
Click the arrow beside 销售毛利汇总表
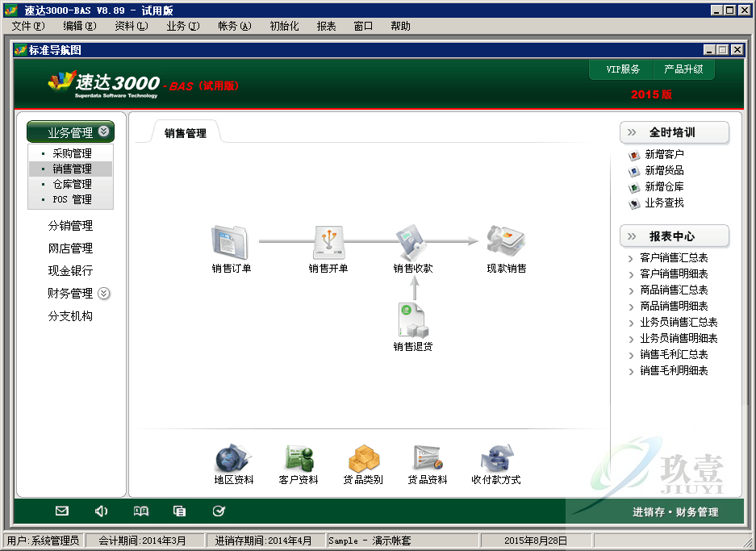[631, 356]
